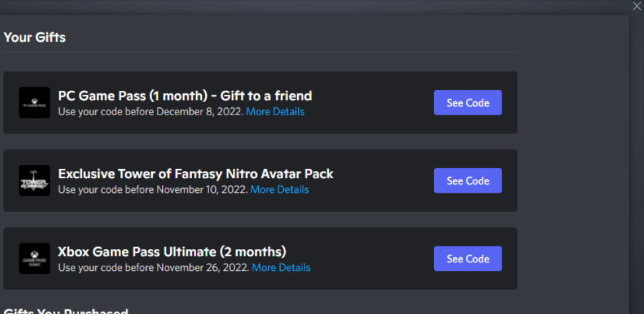Click the November 10, 2022 expiry text
Screen dimensions: 644x314
[203, 190]
